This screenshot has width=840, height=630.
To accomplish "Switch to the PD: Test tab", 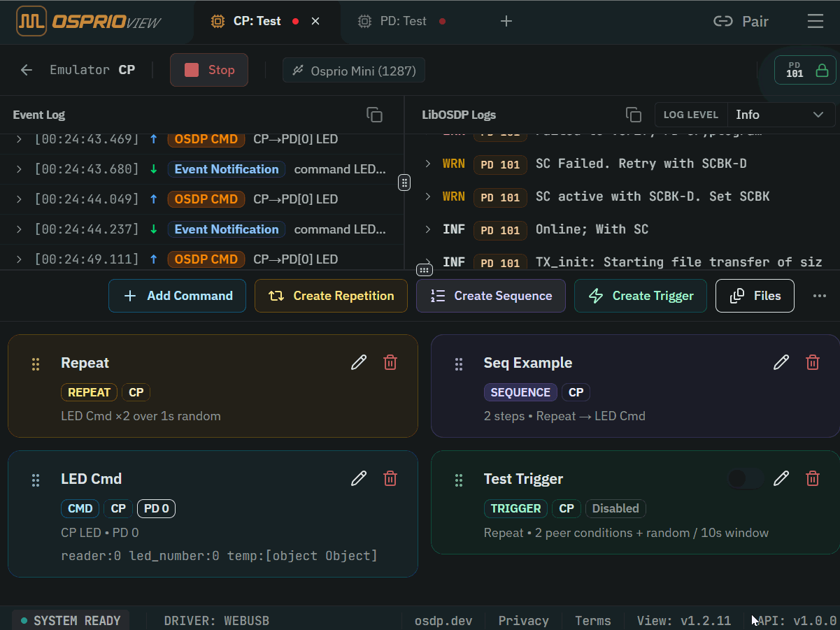I will 401,21.
